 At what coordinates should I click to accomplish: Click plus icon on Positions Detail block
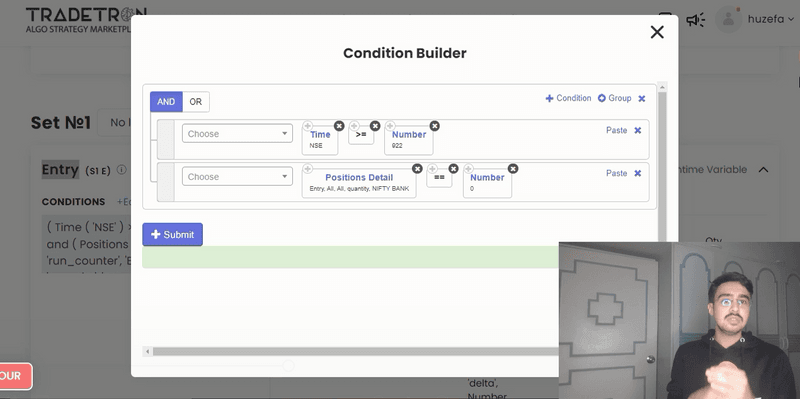(308, 169)
